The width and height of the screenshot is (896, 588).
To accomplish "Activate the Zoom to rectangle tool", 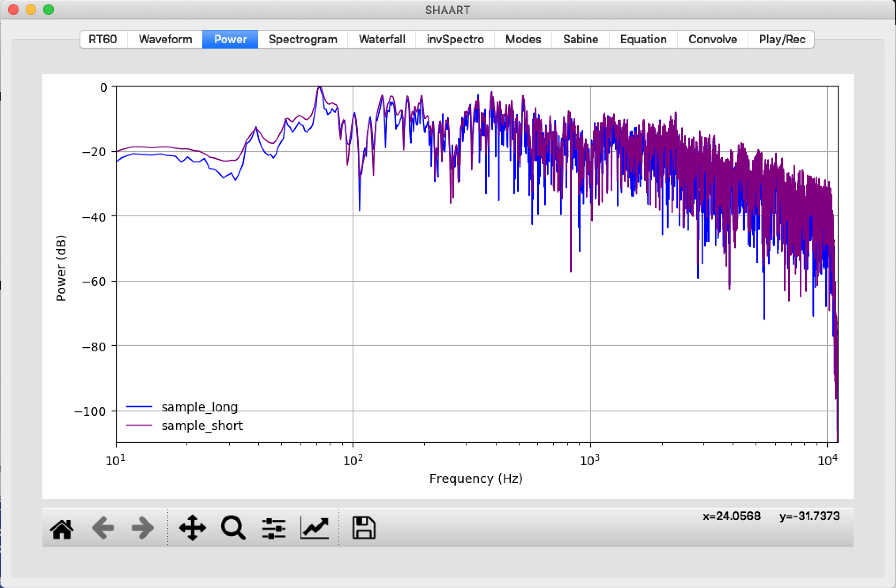I will pyautogui.click(x=233, y=528).
